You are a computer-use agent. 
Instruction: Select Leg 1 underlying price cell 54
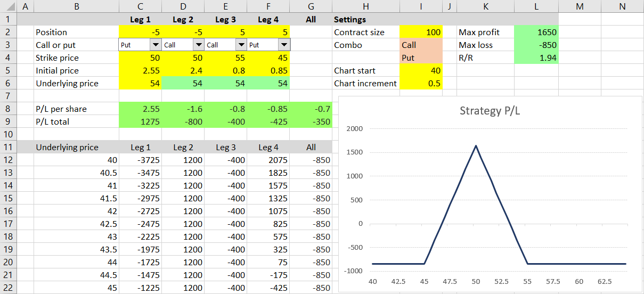point(140,84)
